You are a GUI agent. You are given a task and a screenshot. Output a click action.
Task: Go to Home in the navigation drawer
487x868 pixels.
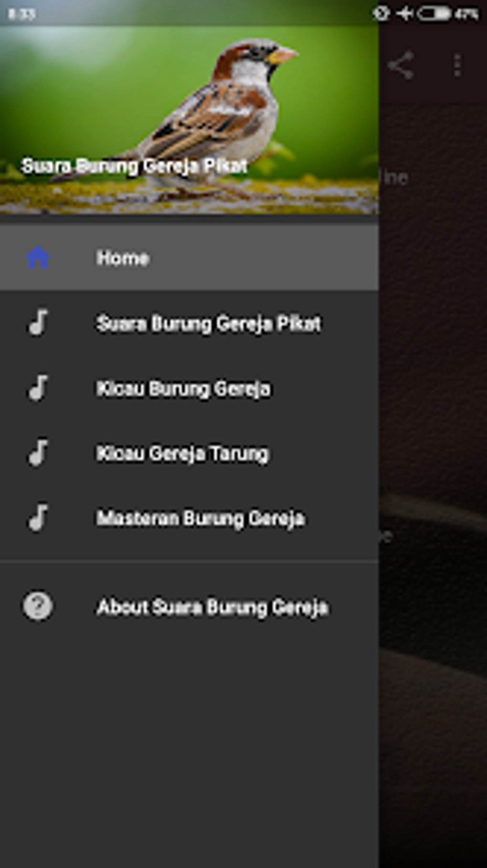123,258
